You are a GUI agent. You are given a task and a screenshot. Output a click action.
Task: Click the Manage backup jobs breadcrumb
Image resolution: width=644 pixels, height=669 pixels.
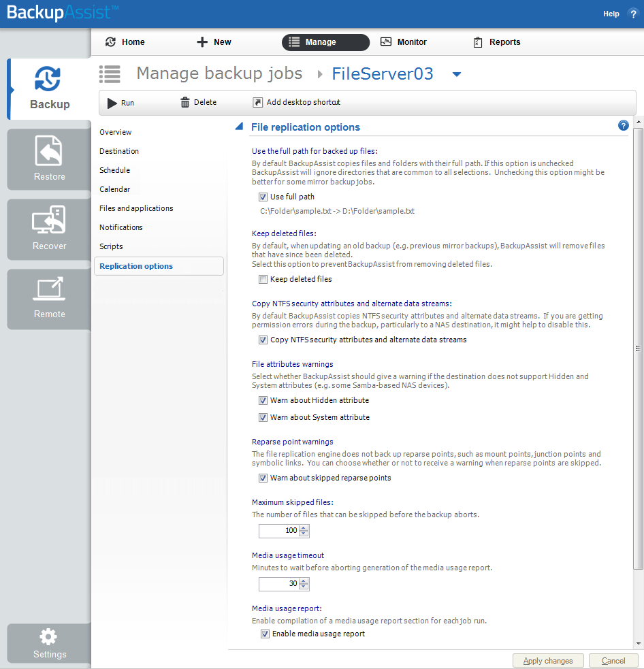(219, 74)
